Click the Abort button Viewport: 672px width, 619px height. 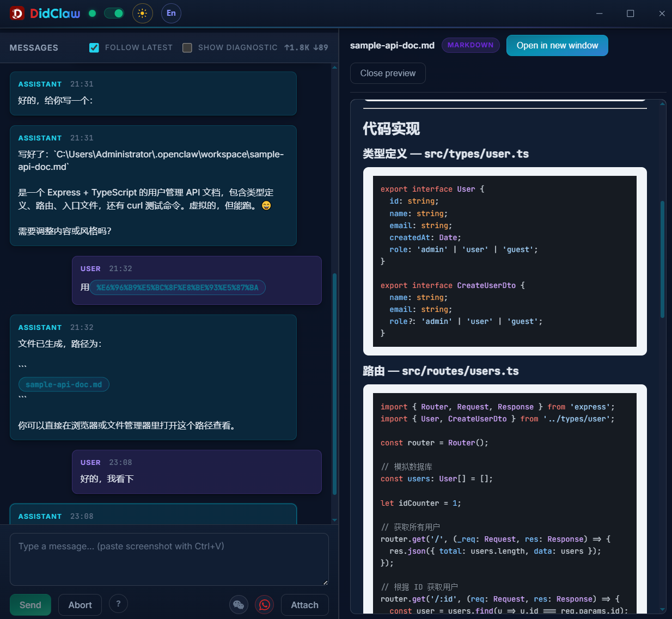80,604
